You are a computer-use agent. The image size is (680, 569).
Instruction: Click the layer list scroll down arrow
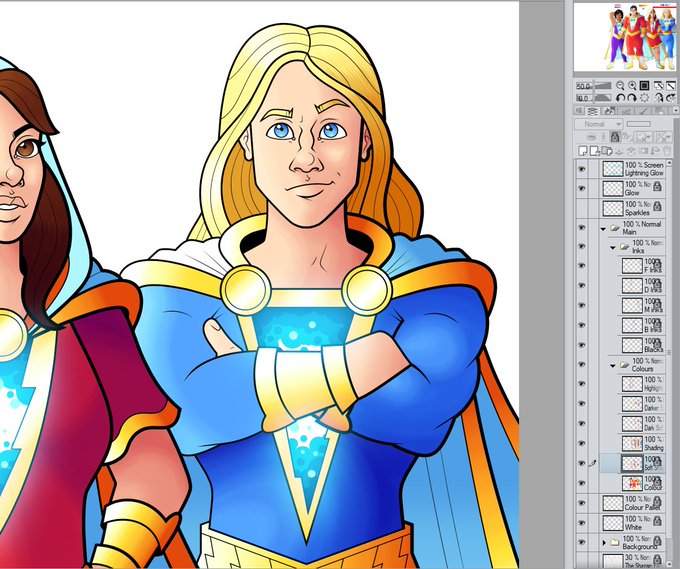[670, 562]
